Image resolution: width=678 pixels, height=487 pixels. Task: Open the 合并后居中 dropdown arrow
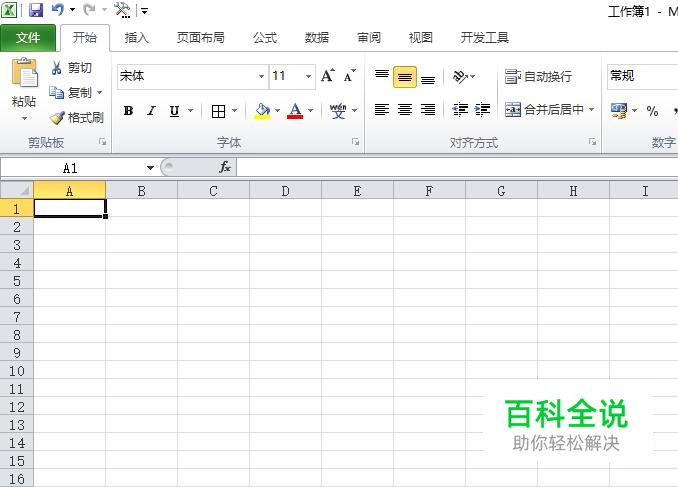pos(591,110)
